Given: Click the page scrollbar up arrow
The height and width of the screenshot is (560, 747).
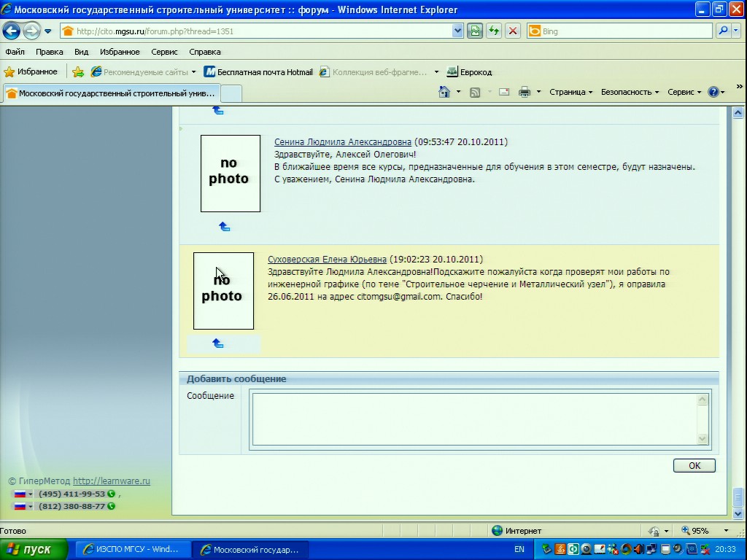Looking at the screenshot, I should [x=738, y=113].
